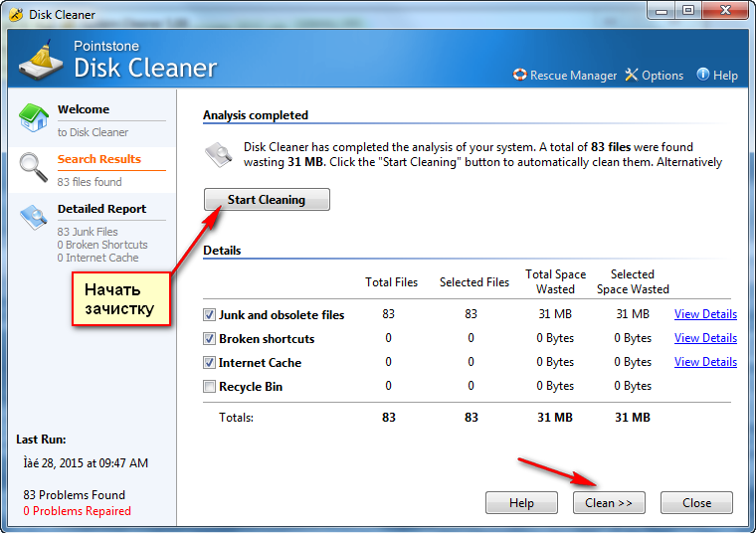756x533 pixels.
Task: Click the 'Junk and obsolete files' label
Action: (282, 314)
